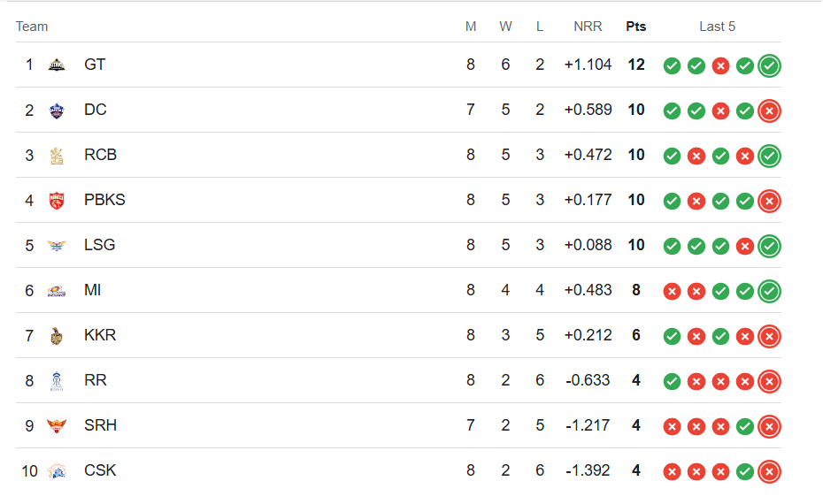
Task: Open the KKR team name link
Action: coord(100,335)
